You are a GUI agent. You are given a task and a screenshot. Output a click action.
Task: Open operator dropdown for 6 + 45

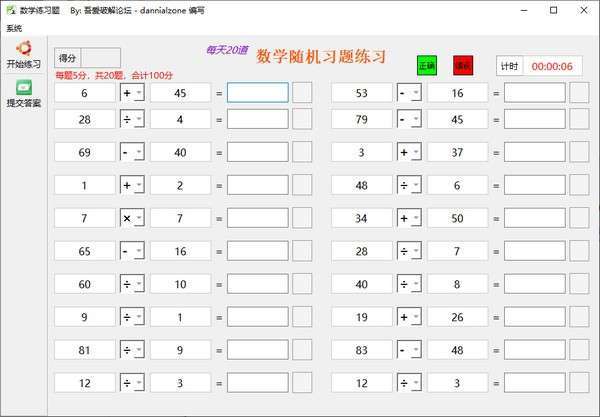pyautogui.click(x=132, y=93)
